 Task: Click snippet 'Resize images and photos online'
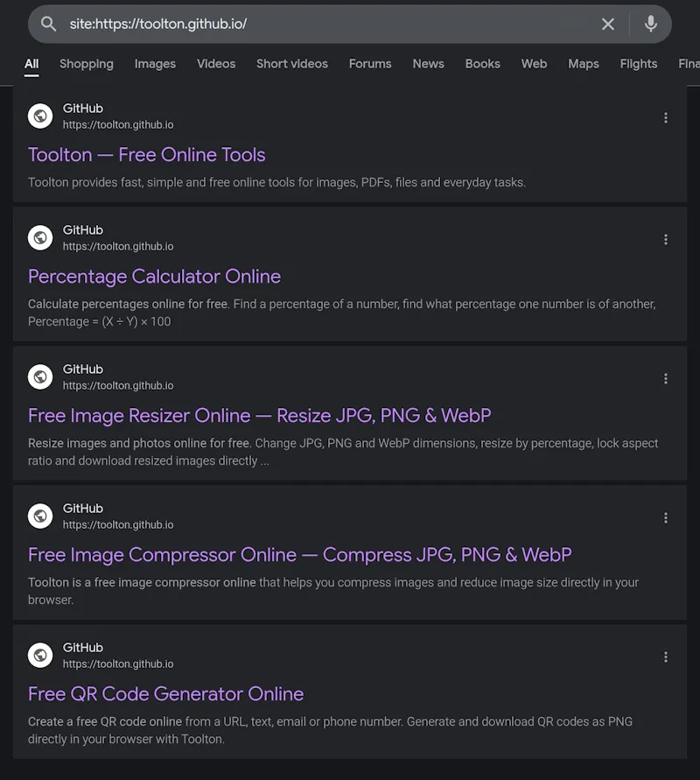pos(343,453)
